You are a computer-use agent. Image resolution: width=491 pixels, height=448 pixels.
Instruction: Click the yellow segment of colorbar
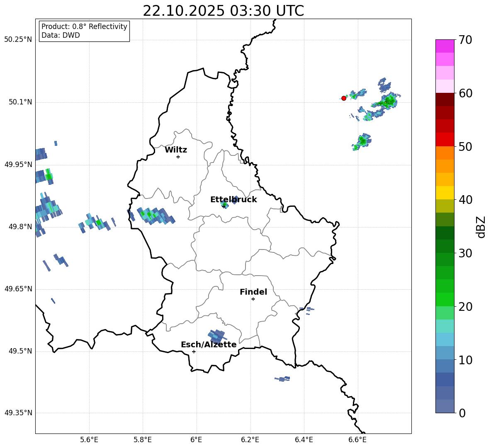(x=445, y=193)
